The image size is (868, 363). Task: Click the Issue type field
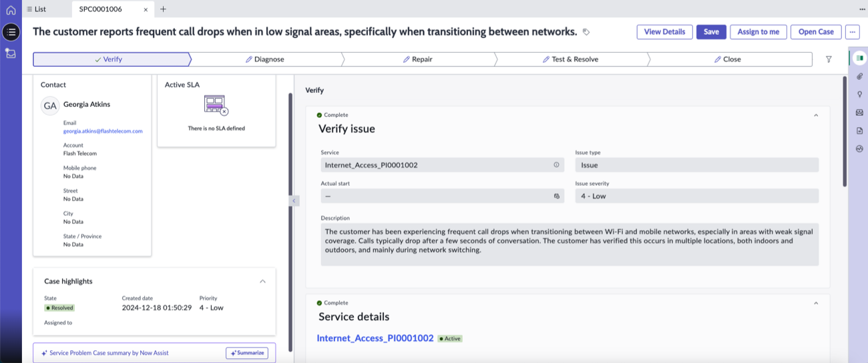(697, 164)
